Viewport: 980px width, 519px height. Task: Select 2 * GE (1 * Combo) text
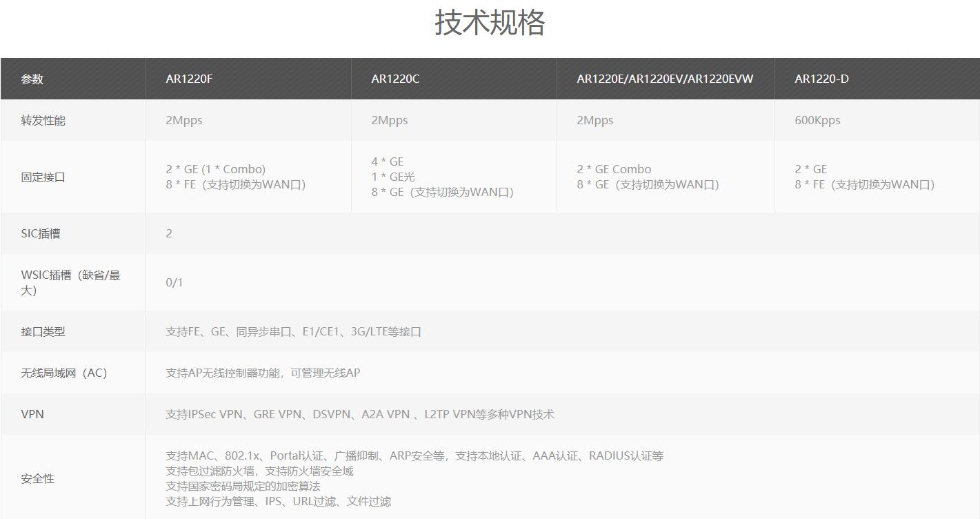(x=215, y=169)
